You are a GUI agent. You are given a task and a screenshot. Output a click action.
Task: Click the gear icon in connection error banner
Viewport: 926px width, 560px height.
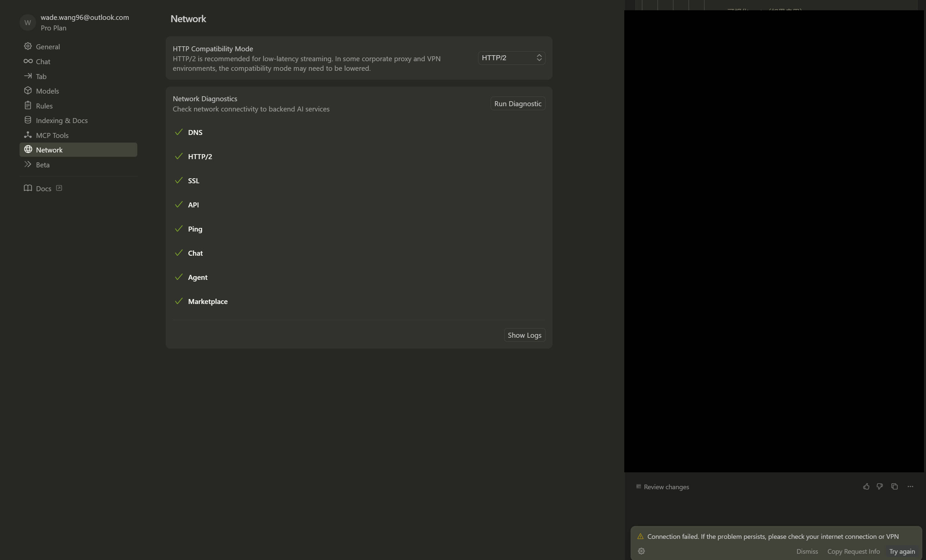pyautogui.click(x=641, y=551)
